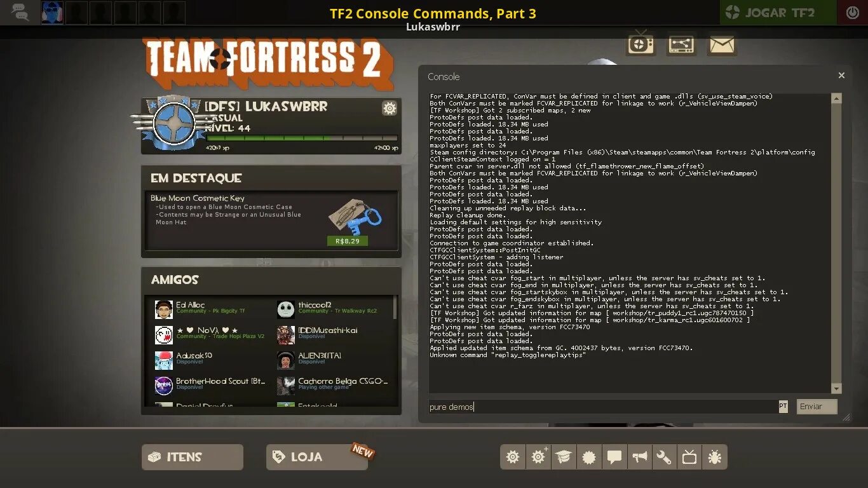Click console scrollbar down arrow
The height and width of the screenshot is (488, 868).
click(836, 389)
